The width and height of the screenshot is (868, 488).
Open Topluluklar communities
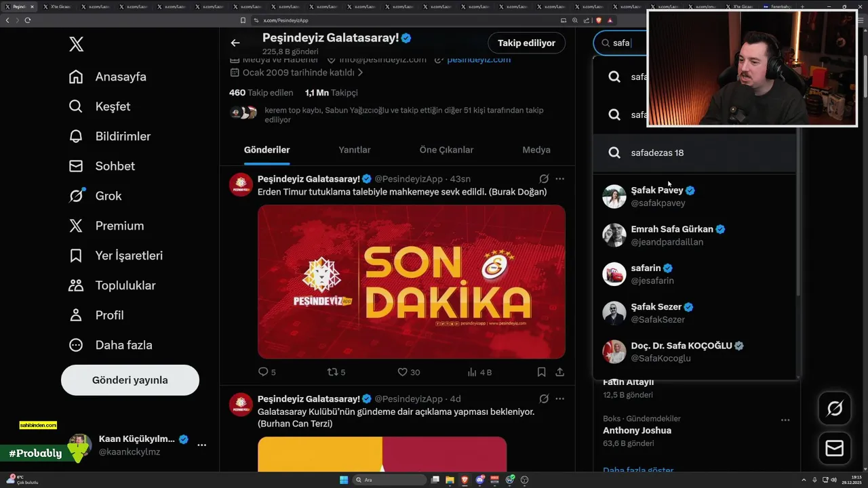tap(113, 285)
